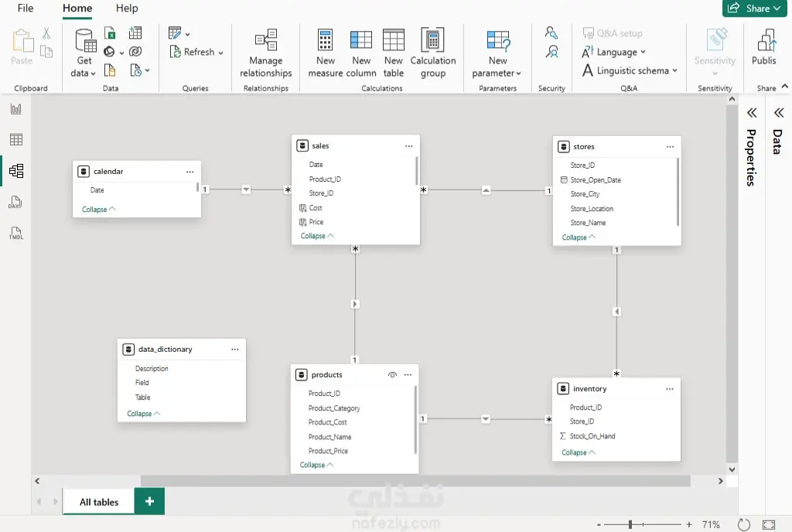Collapse the calendar table
The image size is (792, 532).
98,209
